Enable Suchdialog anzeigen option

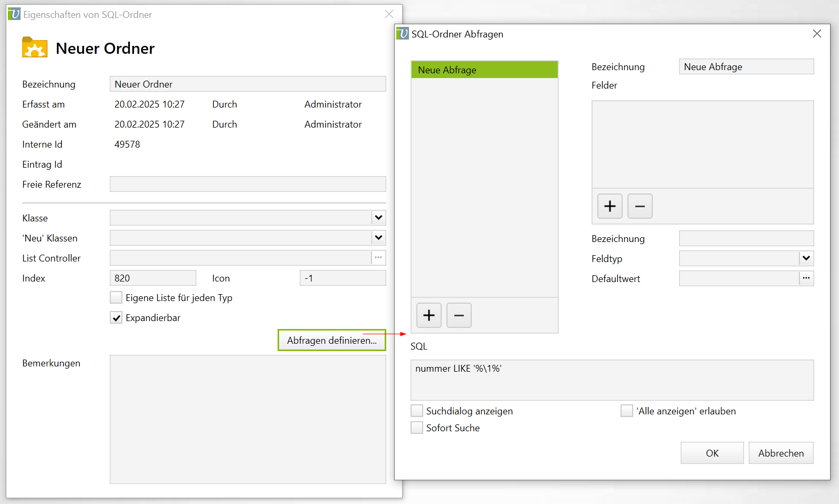pos(417,411)
